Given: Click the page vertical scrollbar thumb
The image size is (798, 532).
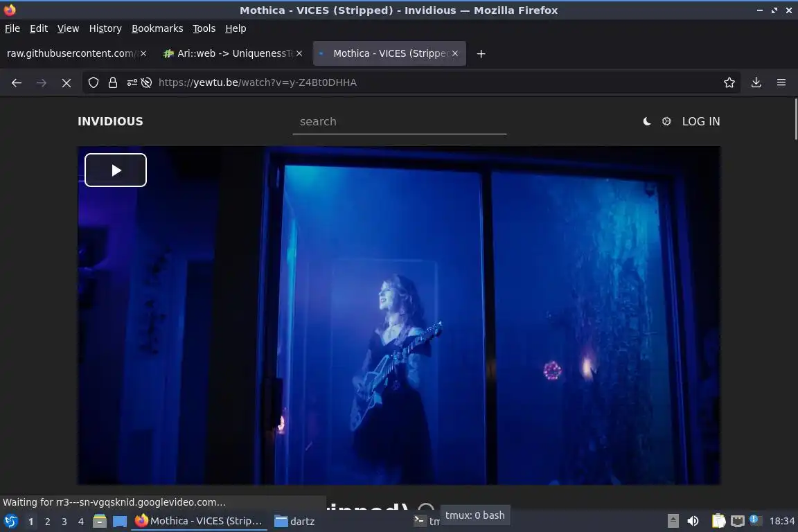Looking at the screenshot, I should click(x=795, y=119).
